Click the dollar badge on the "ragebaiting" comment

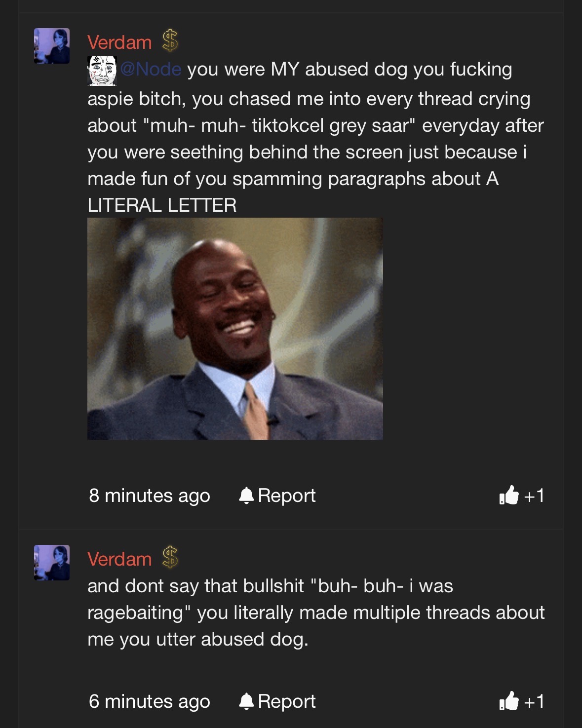point(170,557)
